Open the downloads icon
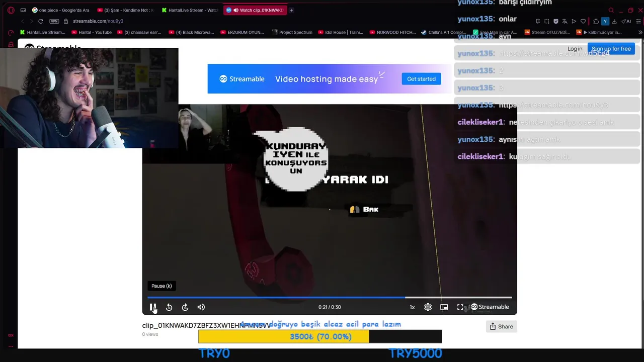Viewport: 644px width, 362px height. click(614, 21)
